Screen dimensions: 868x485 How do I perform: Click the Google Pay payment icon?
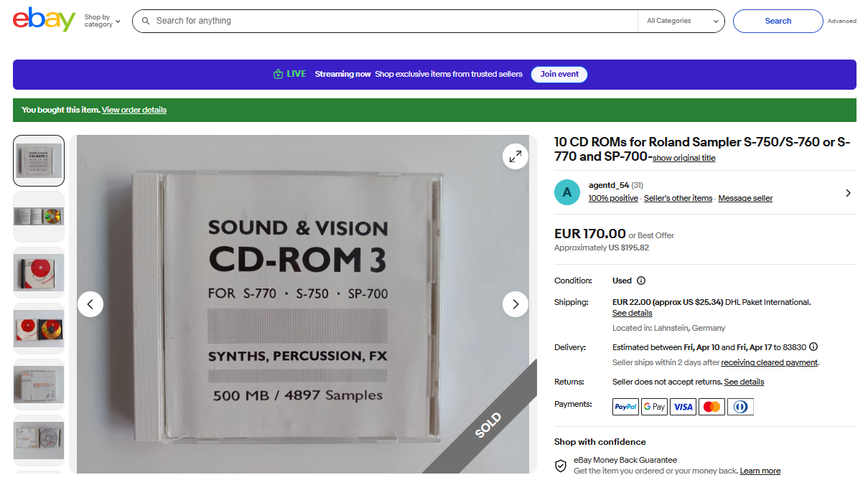(x=654, y=407)
